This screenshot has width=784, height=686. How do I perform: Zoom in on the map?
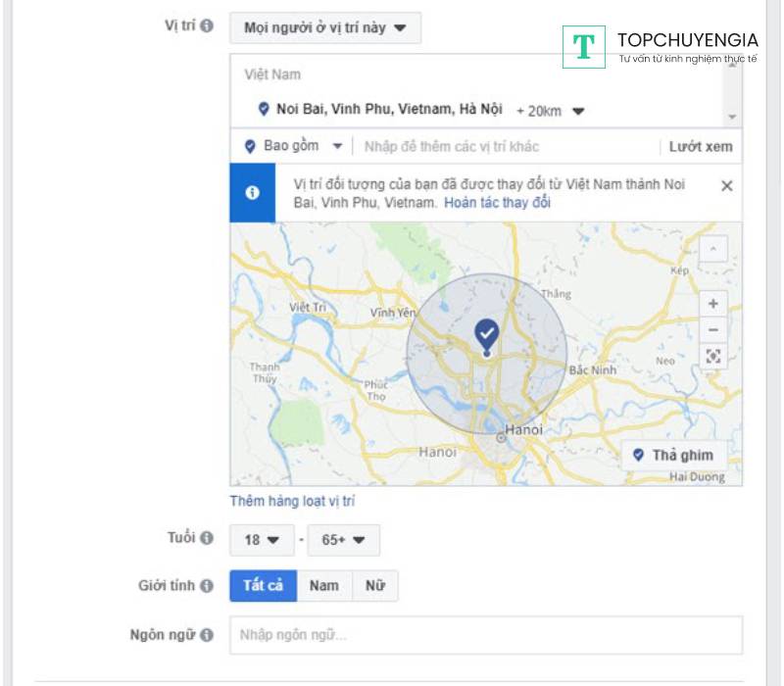pyautogui.click(x=713, y=304)
